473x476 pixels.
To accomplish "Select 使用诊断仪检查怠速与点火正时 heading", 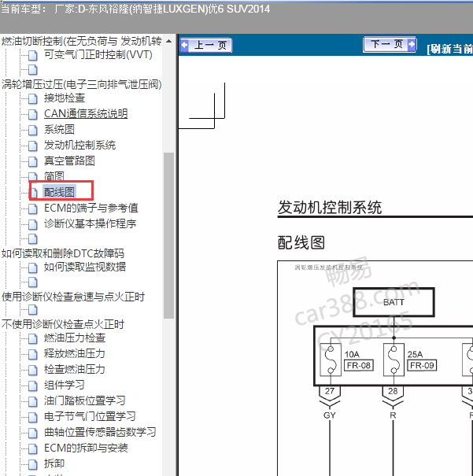I will pyautogui.click(x=73, y=297).
